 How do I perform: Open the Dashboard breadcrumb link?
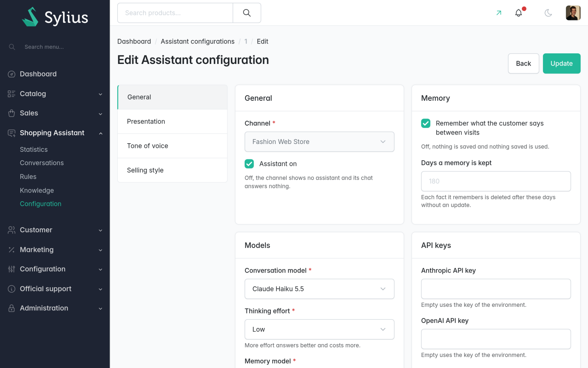134,42
